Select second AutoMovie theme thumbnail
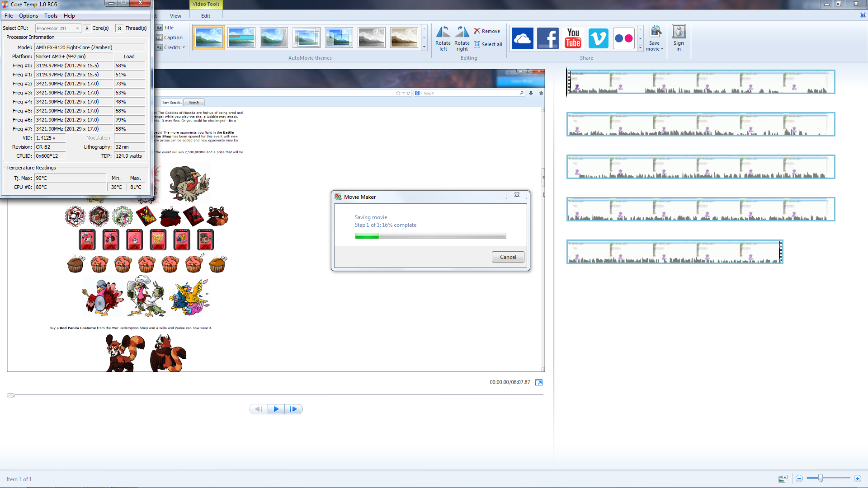 click(x=241, y=38)
